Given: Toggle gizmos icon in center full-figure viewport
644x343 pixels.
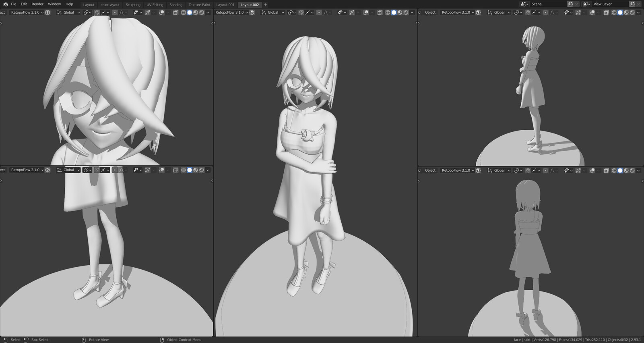Looking at the screenshot, I should pos(352,12).
